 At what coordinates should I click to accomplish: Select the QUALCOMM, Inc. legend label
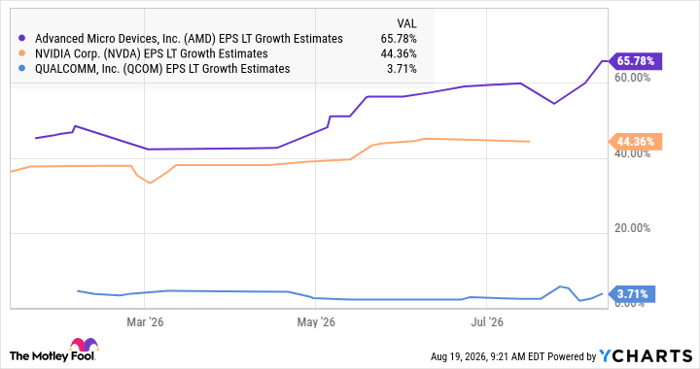coord(162,69)
